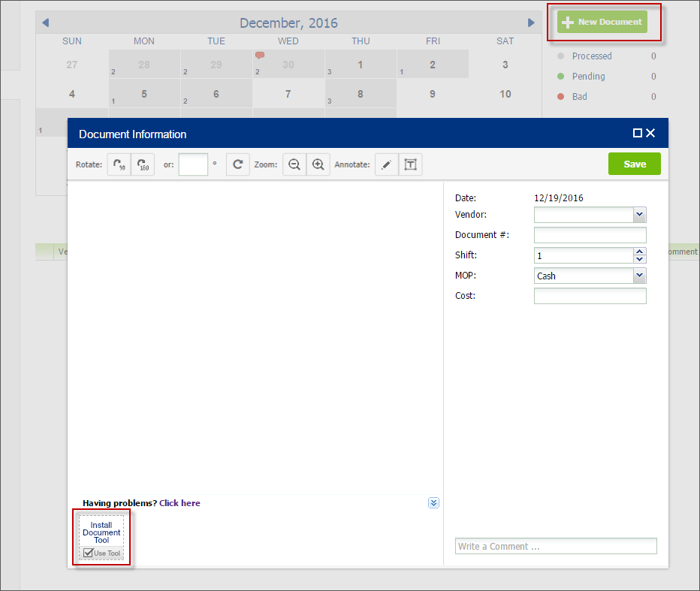This screenshot has height=591, width=700.
Task: Open the Vendor dropdown
Action: click(639, 215)
